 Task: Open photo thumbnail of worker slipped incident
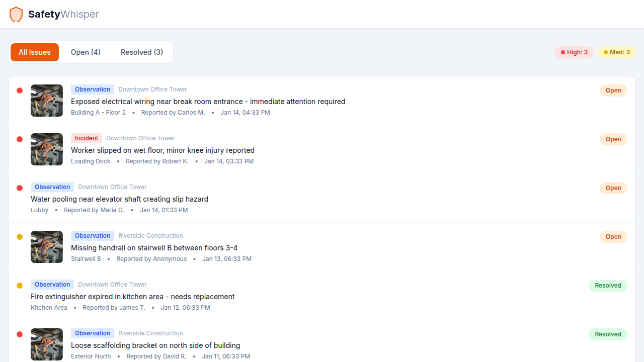(x=47, y=149)
